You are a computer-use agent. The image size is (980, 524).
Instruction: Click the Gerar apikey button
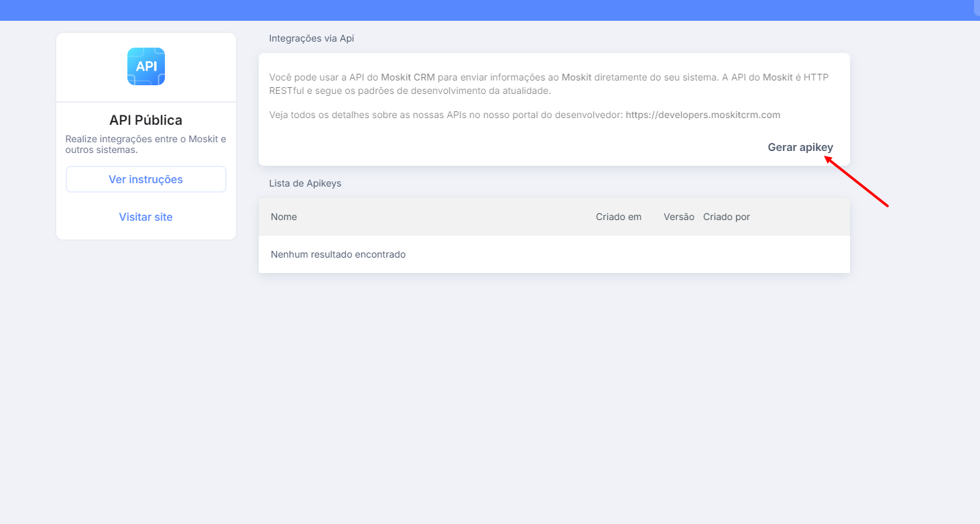pos(800,148)
